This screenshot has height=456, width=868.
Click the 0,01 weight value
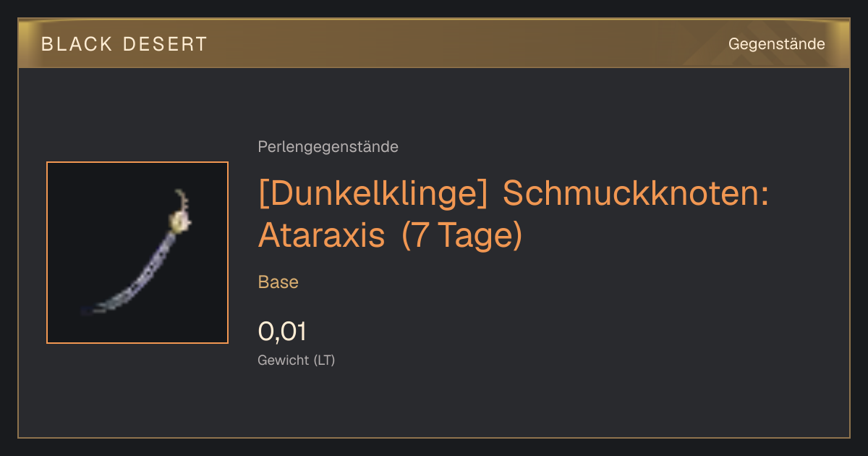coord(282,332)
